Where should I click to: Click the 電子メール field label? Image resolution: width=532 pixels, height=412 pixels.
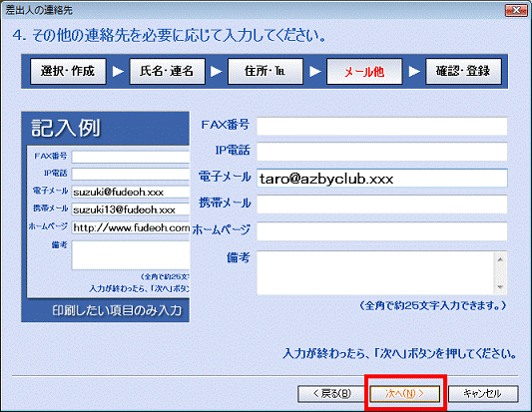225,177
